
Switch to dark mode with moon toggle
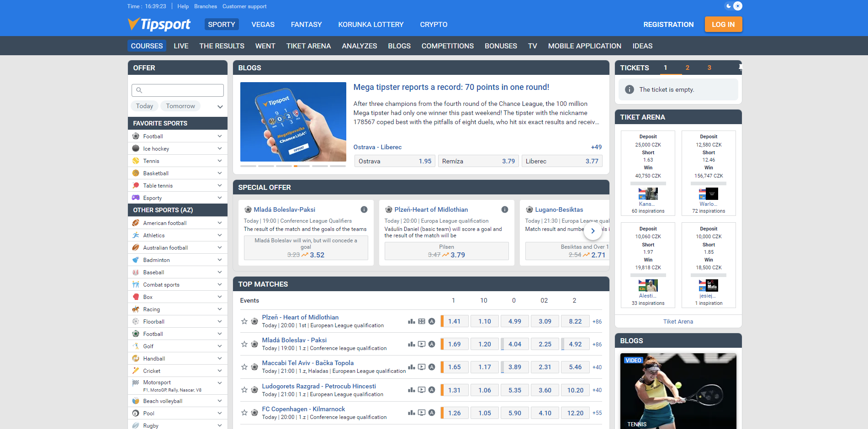pos(728,6)
